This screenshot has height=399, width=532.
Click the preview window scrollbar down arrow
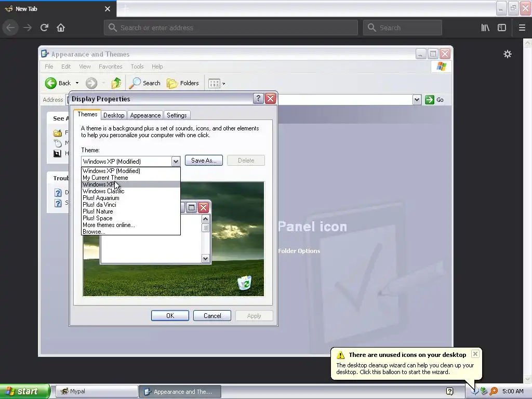click(205, 259)
